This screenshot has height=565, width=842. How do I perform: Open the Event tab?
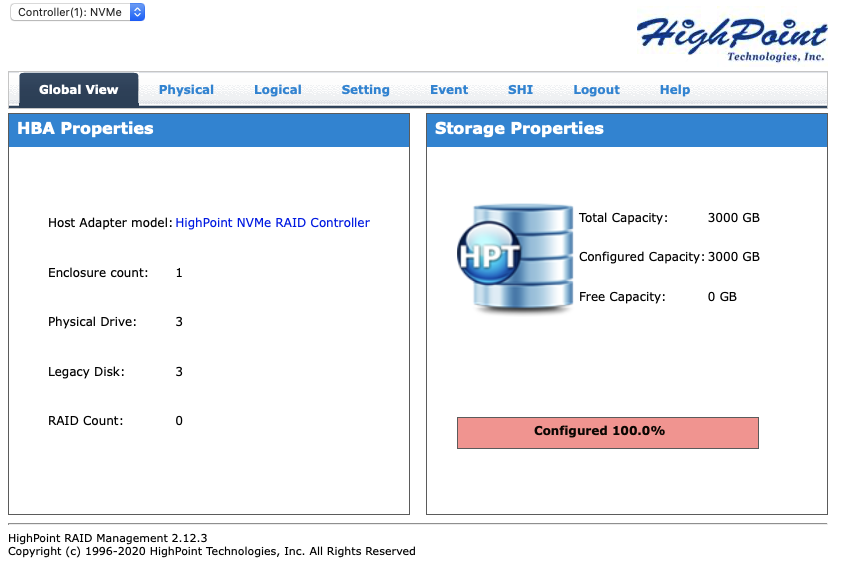coord(449,90)
